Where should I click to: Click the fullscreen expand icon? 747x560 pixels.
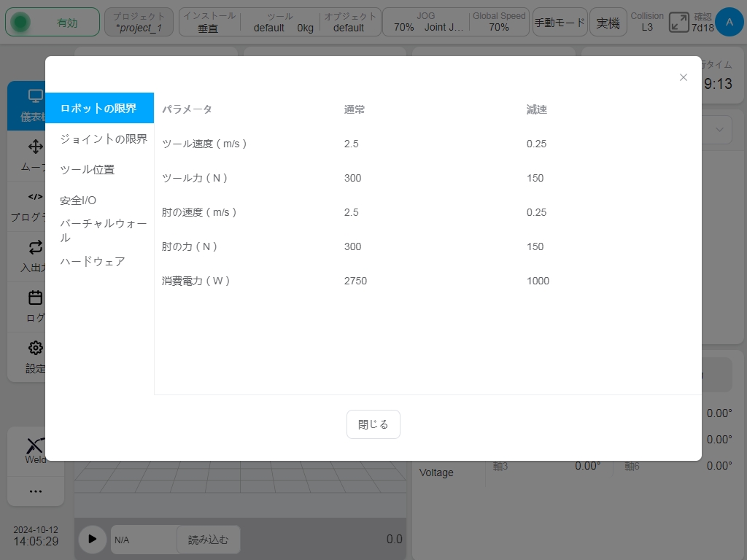[x=678, y=23]
